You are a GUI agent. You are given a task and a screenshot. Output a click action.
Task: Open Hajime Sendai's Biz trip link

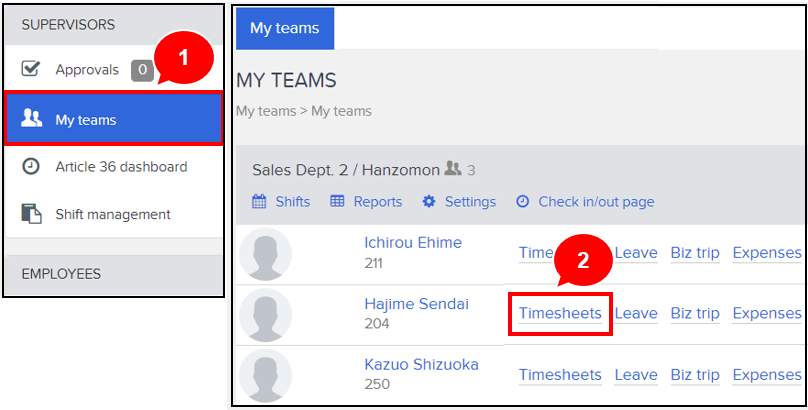coord(695,313)
